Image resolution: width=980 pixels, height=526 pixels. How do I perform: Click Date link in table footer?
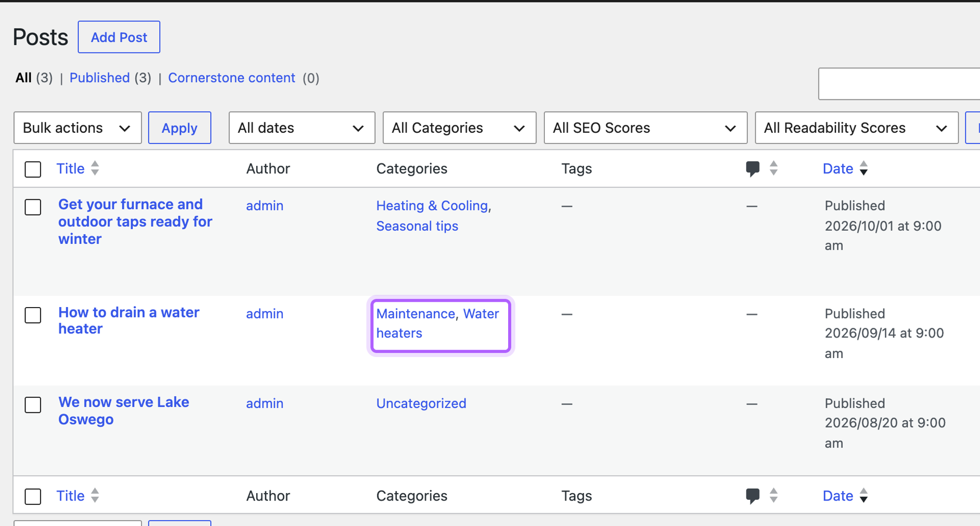[x=838, y=496]
